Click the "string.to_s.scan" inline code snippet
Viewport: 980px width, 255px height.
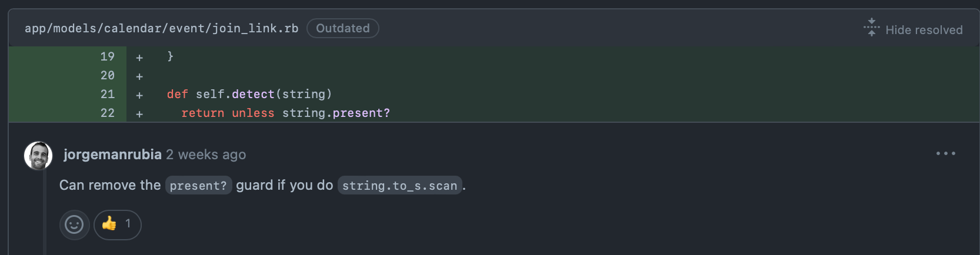click(399, 186)
